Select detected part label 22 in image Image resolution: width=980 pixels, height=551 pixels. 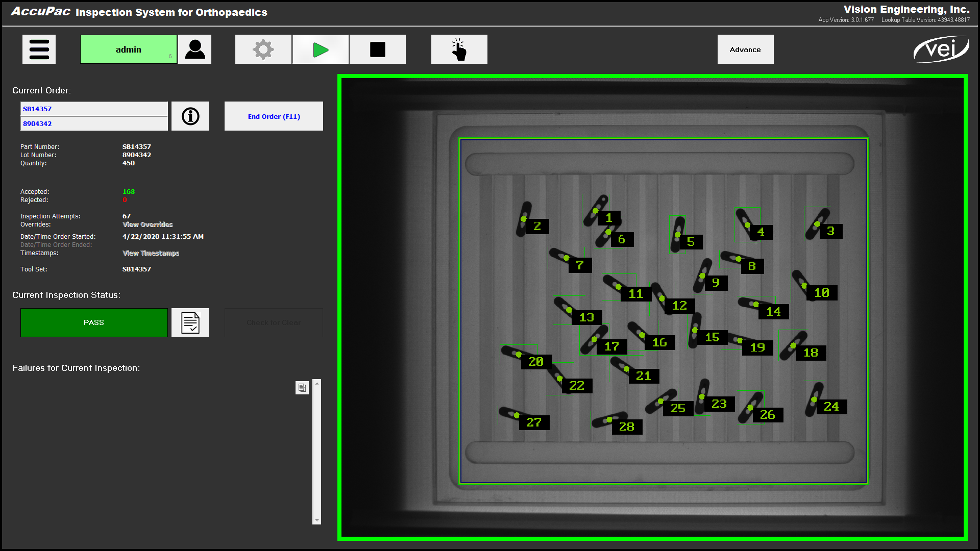577,386
